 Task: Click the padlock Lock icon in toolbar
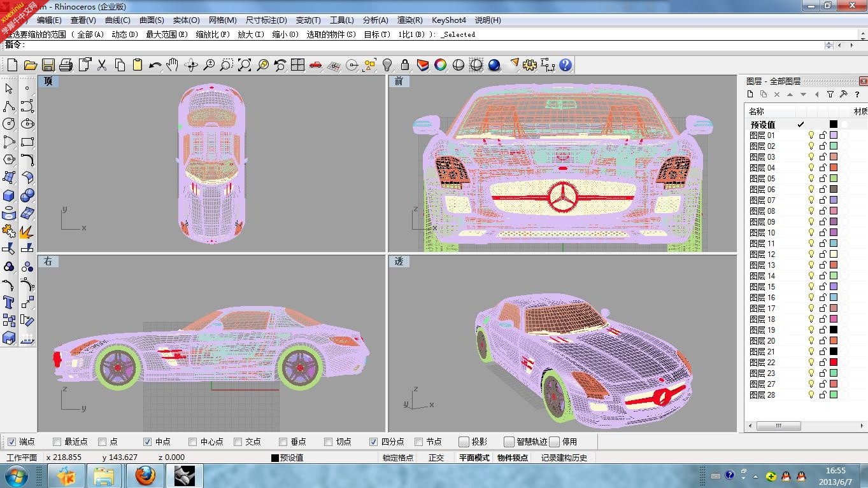pyautogui.click(x=404, y=65)
